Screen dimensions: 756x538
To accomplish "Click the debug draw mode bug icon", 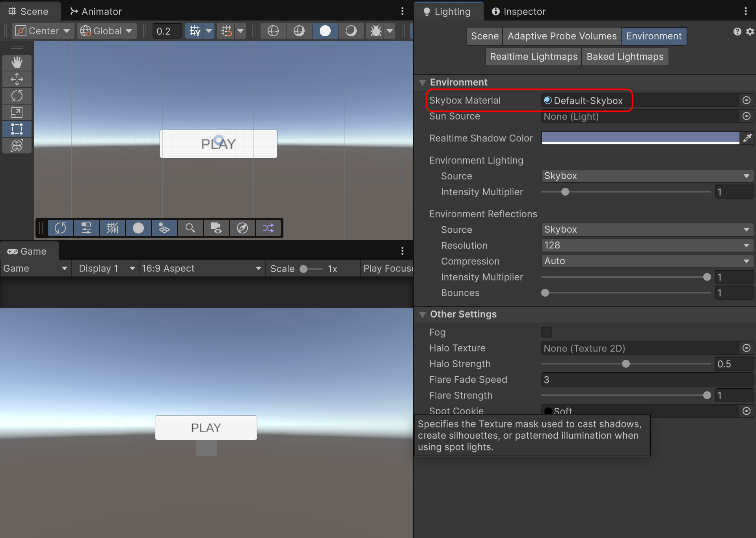I will coord(376,31).
